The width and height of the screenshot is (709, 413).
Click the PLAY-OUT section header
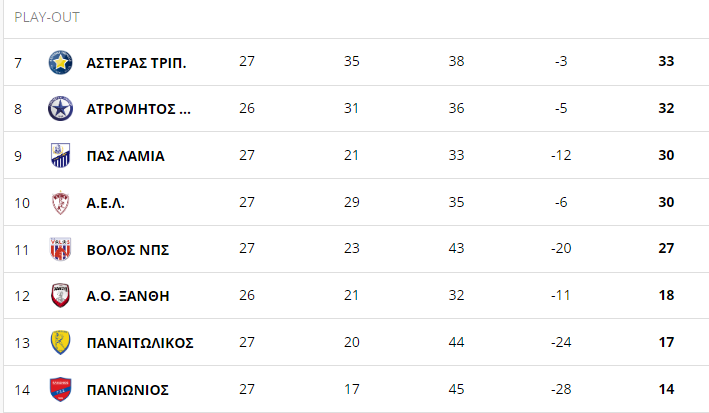point(47,17)
